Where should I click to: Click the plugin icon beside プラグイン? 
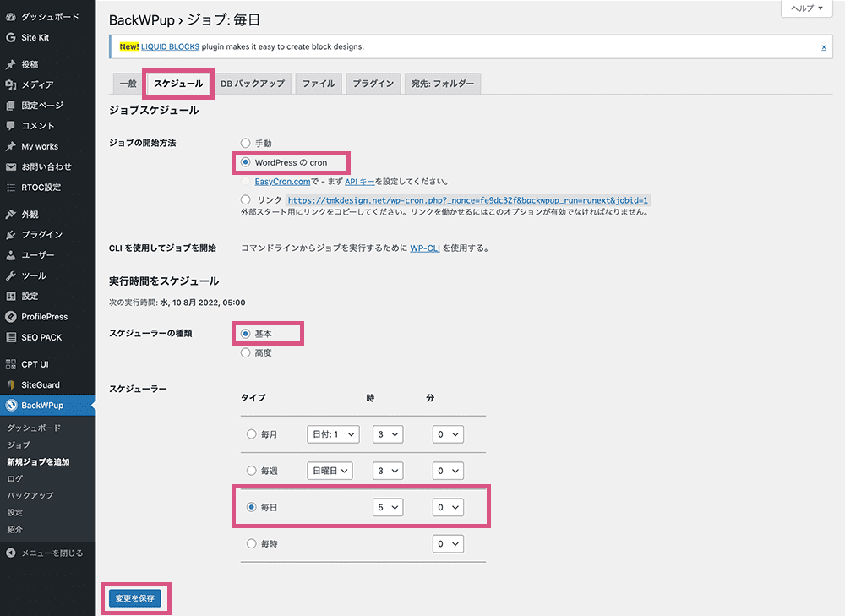10,235
